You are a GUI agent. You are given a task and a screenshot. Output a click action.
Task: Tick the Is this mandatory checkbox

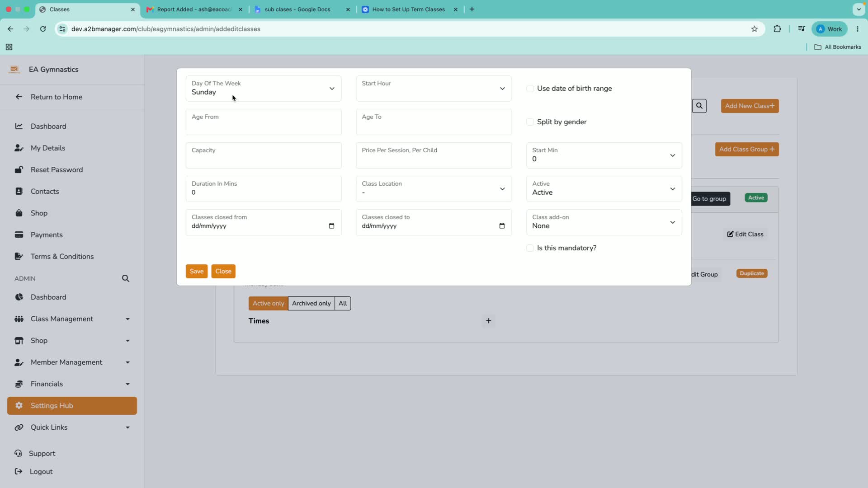tap(530, 248)
